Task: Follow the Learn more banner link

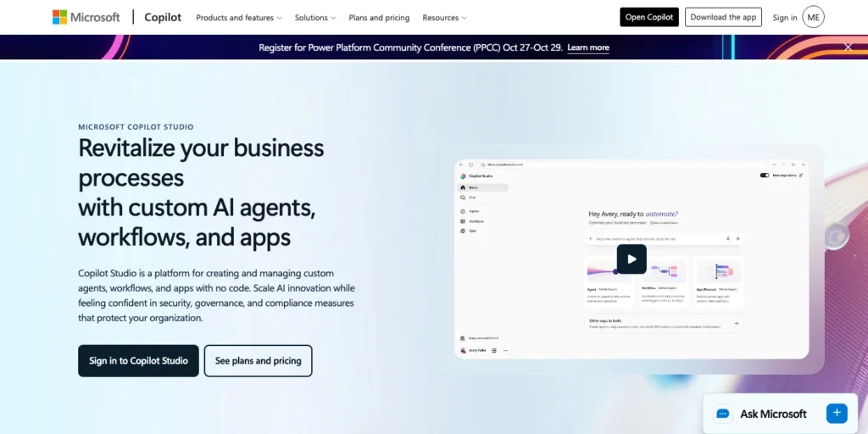Action: tap(588, 47)
